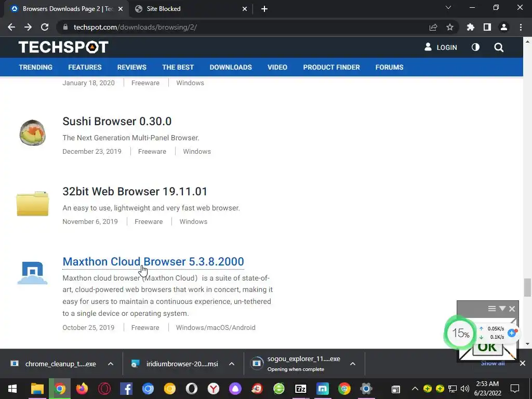The height and width of the screenshot is (399, 532).
Task: Go forward in browser history
Action: (28, 27)
